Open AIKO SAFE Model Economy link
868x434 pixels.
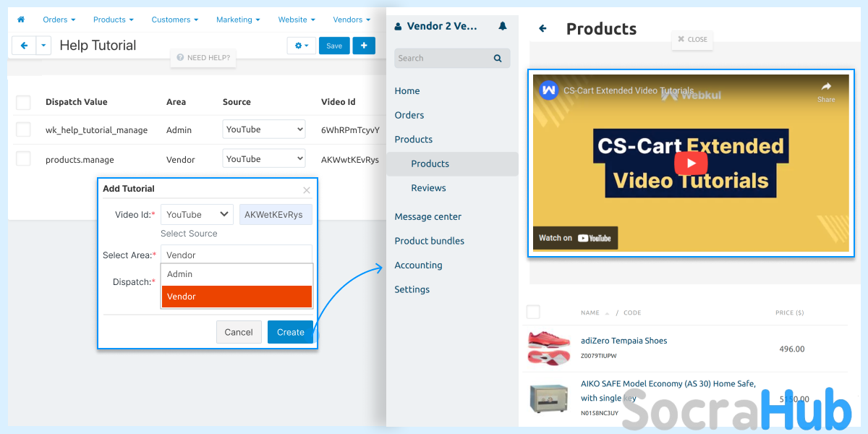coord(668,391)
